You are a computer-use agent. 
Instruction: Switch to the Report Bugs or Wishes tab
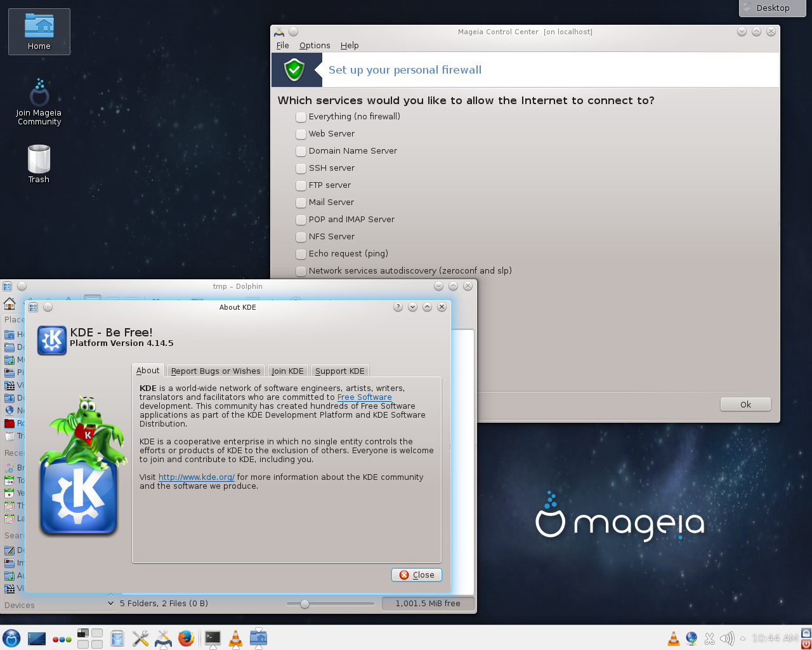pyautogui.click(x=216, y=371)
